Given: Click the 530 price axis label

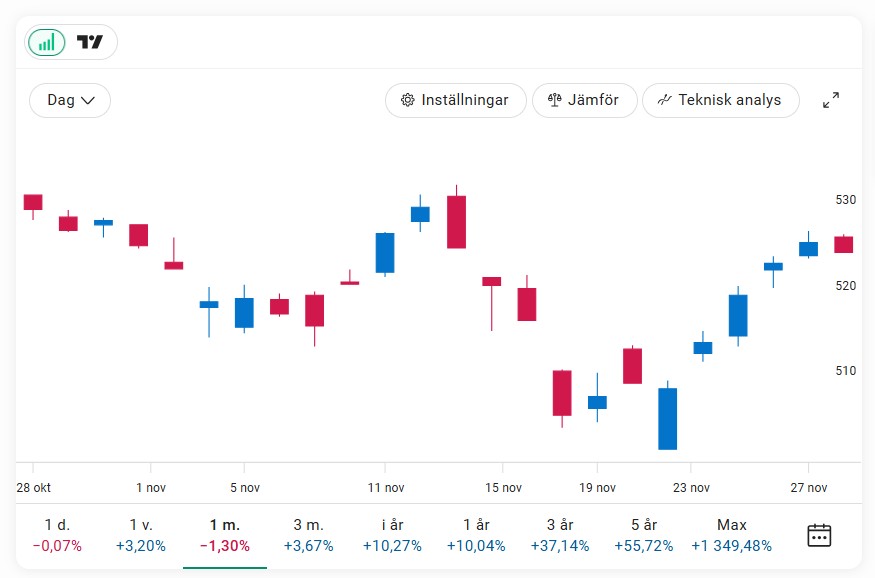Looking at the screenshot, I should [846, 200].
